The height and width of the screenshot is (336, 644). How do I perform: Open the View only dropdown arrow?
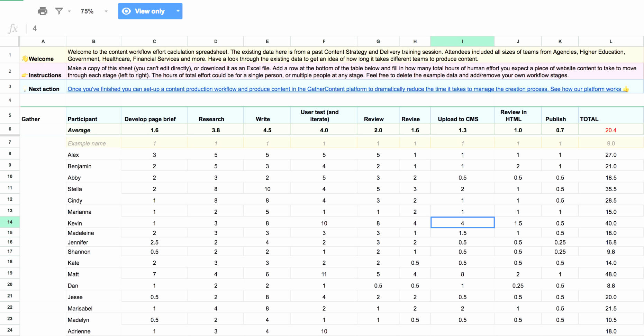178,11
